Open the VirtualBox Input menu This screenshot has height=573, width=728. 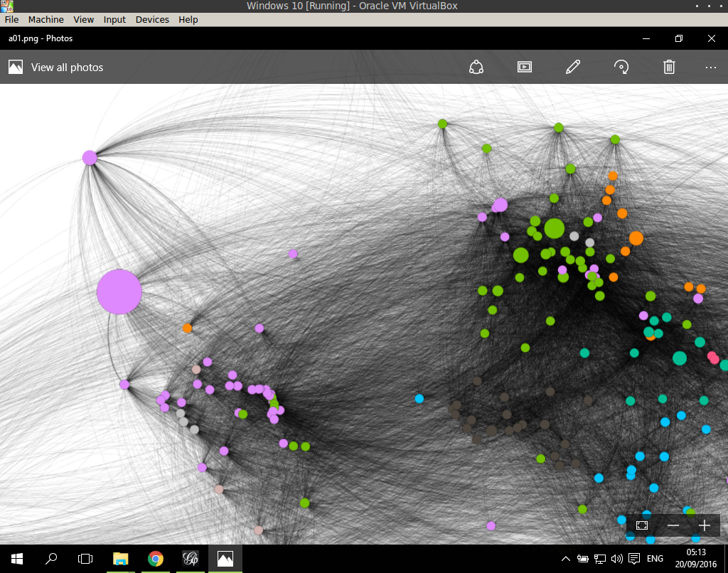tap(114, 20)
